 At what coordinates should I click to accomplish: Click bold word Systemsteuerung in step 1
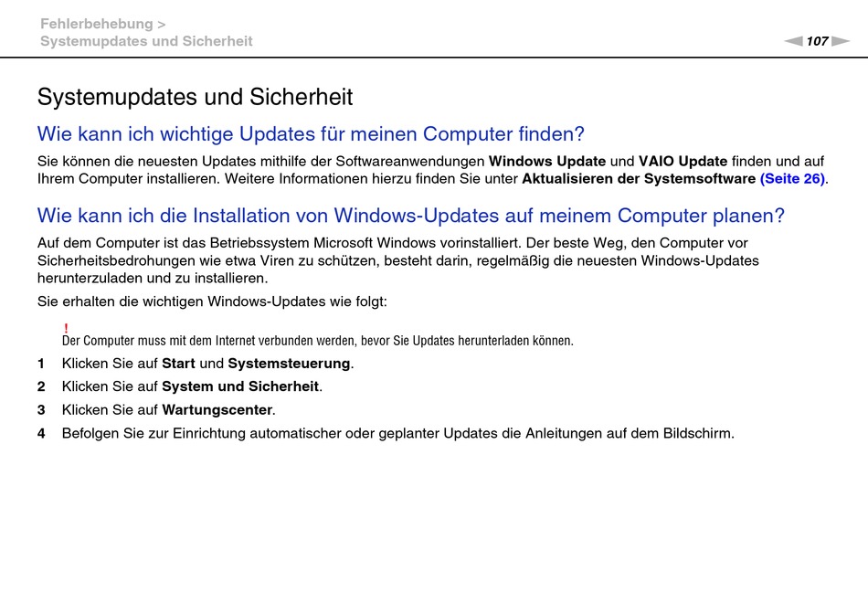coord(289,364)
